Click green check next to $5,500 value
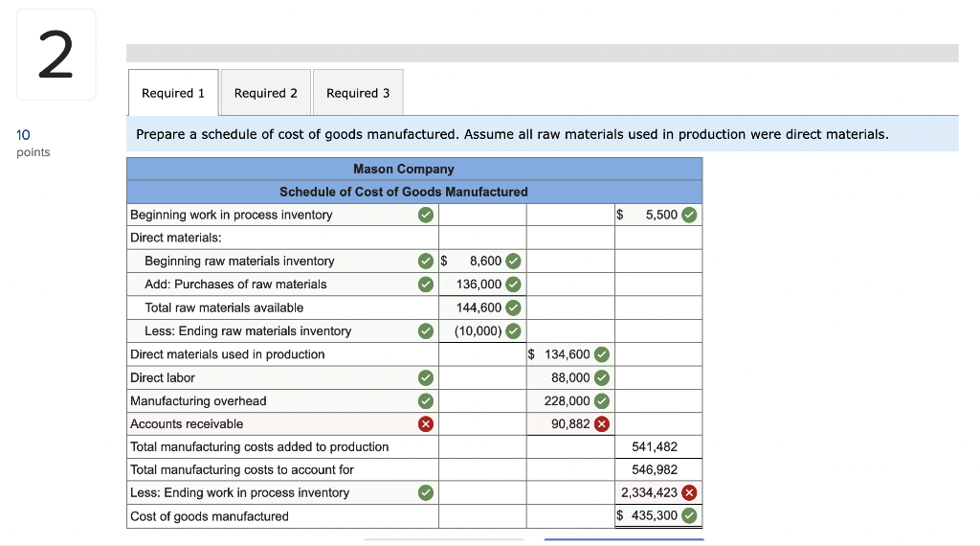 [689, 215]
